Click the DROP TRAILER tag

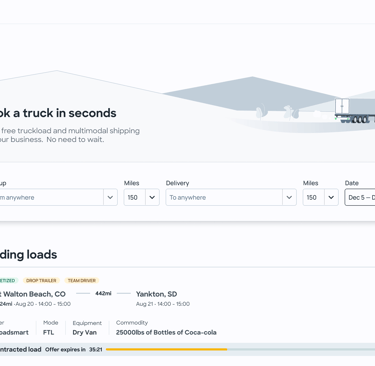[x=41, y=280]
